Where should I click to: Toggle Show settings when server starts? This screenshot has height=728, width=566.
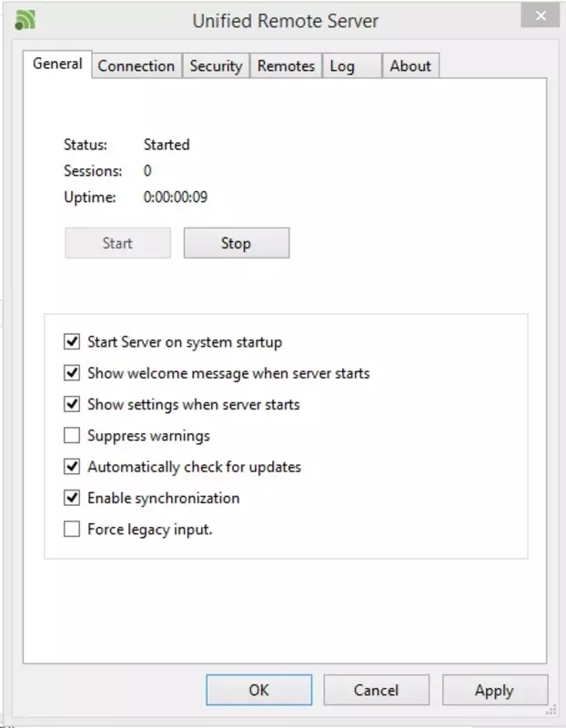click(72, 404)
